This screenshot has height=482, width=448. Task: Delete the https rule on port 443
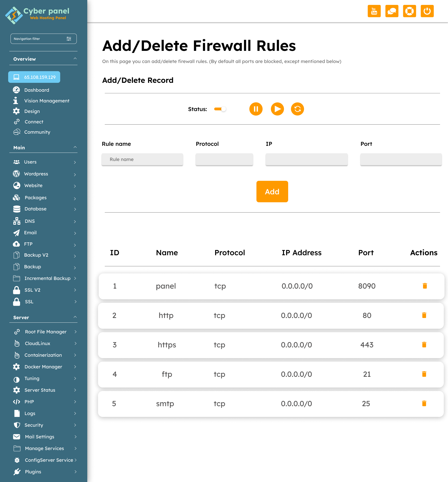tap(424, 345)
